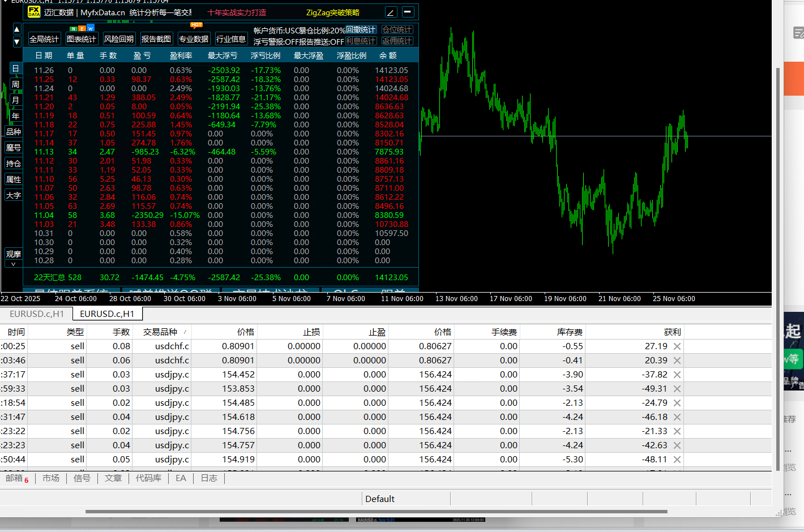Click the 获利 profit column header
This screenshot has width=804, height=532.
pos(672,332)
